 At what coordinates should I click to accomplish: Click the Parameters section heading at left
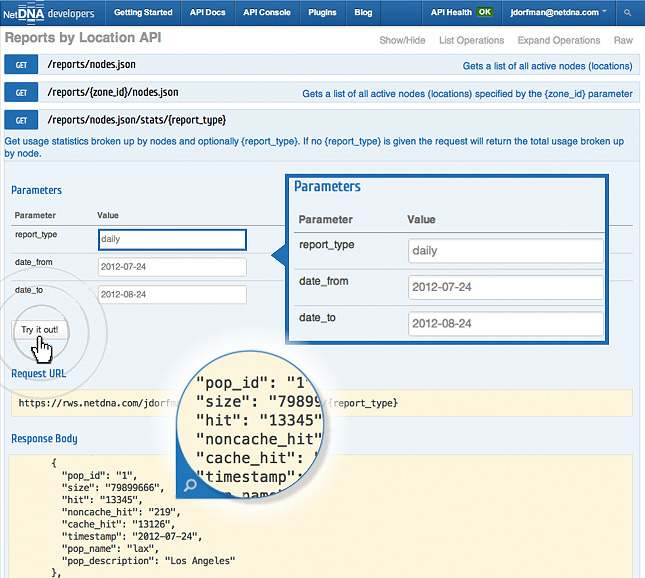[x=36, y=190]
